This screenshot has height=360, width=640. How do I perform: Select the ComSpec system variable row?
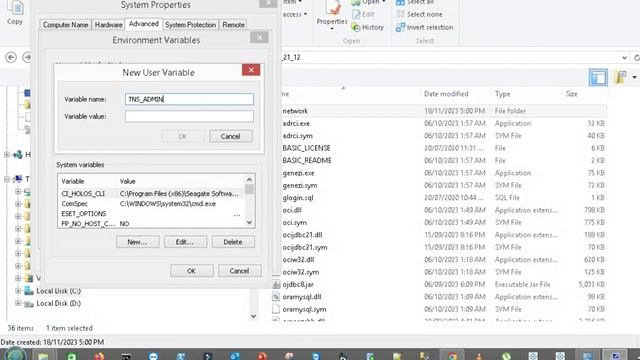tap(152, 204)
